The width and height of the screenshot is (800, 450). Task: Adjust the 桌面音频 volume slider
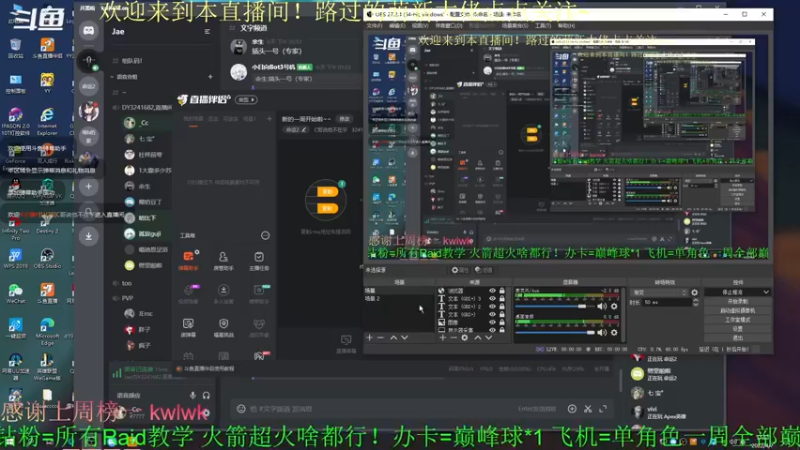555,333
